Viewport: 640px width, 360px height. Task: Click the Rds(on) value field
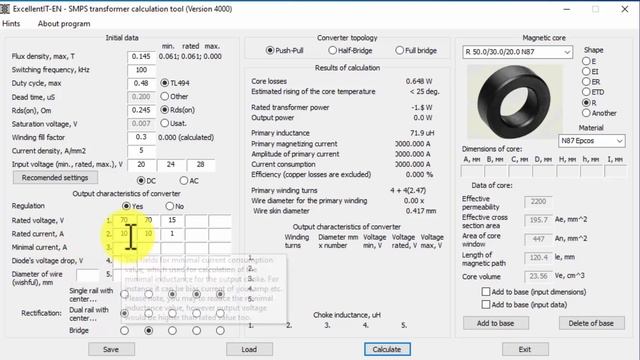141,110
